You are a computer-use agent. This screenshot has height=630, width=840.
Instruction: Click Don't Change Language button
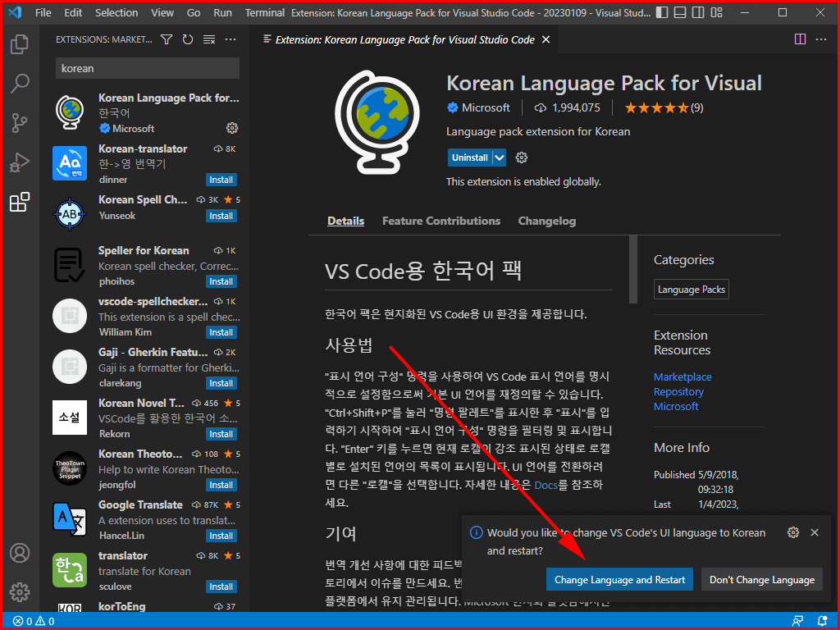762,580
